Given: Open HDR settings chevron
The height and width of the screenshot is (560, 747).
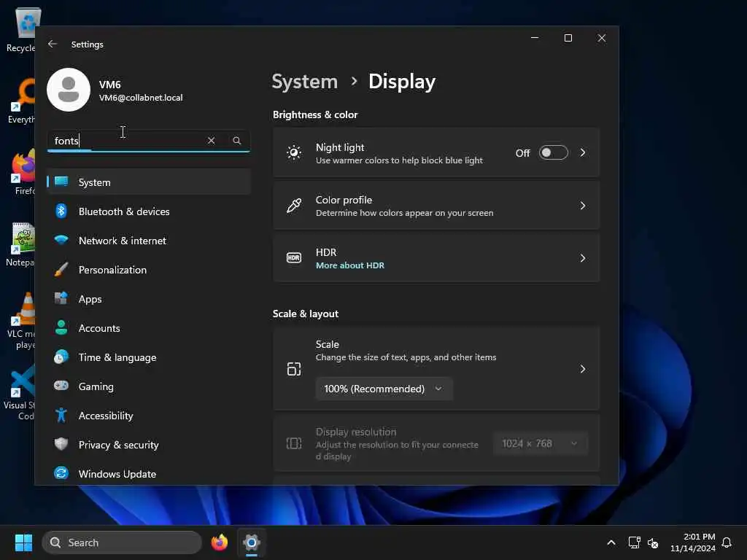Looking at the screenshot, I should 583,257.
